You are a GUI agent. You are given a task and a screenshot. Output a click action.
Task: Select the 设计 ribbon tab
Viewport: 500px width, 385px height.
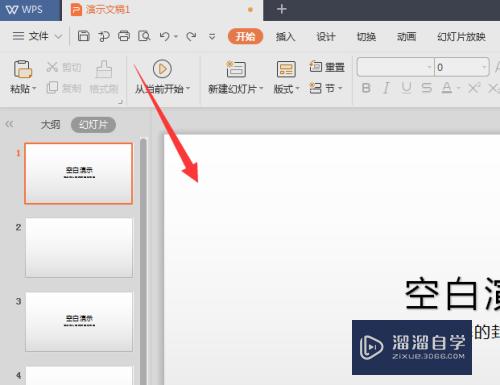tap(326, 36)
